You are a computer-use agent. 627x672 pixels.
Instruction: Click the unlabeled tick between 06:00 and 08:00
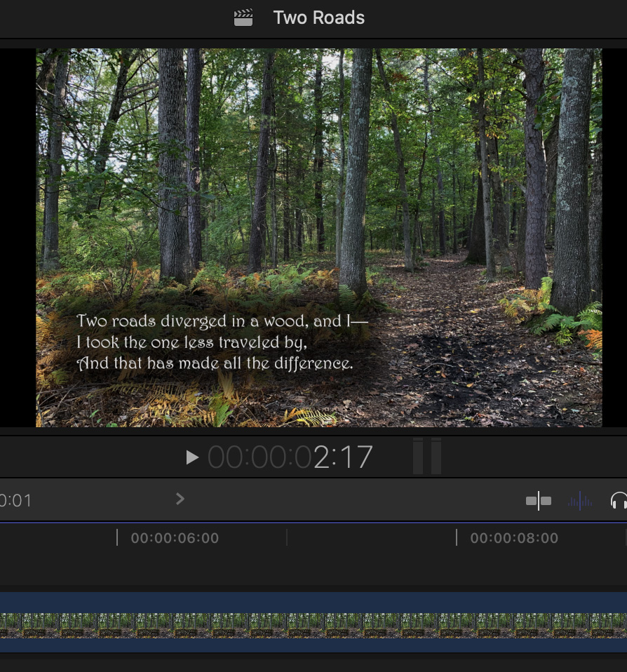coord(287,538)
